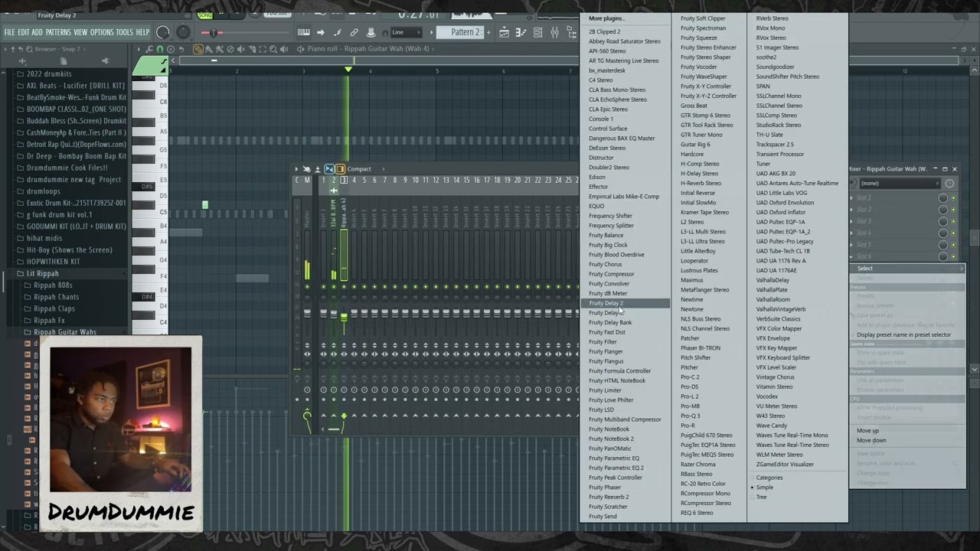Open the Mixer using its toolbar icon
The image size is (980, 551).
tap(554, 32)
